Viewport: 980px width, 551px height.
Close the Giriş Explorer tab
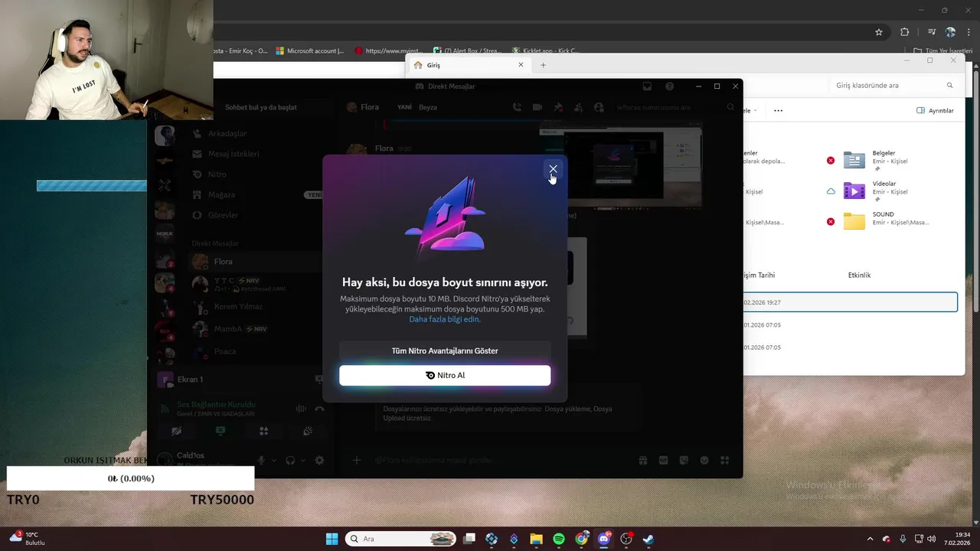pyautogui.click(x=521, y=65)
